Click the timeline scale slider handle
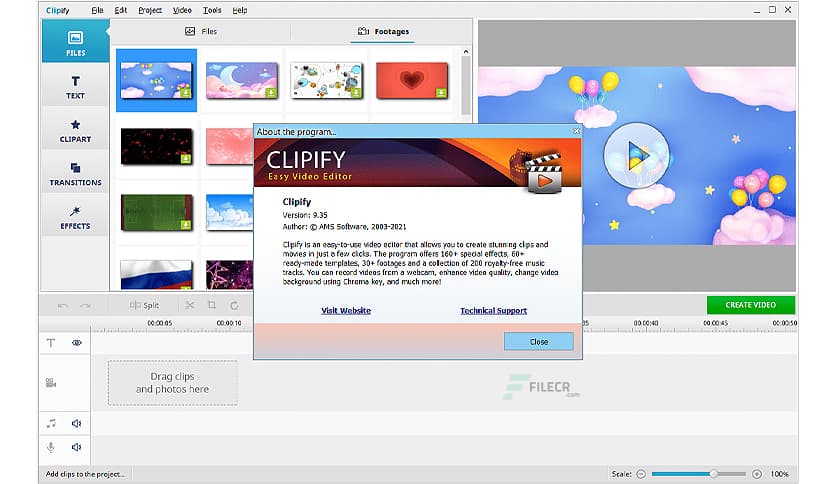Image resolution: width=836 pixels, height=484 pixels. pos(713,474)
